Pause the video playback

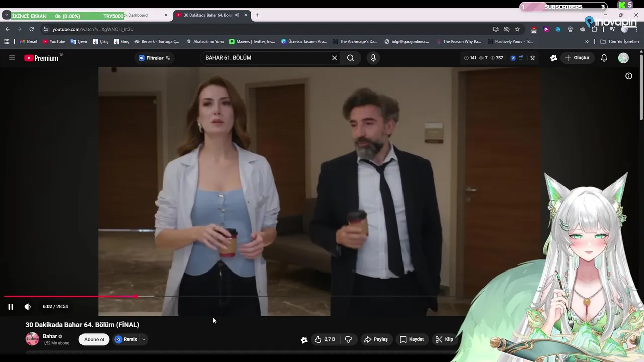11,306
